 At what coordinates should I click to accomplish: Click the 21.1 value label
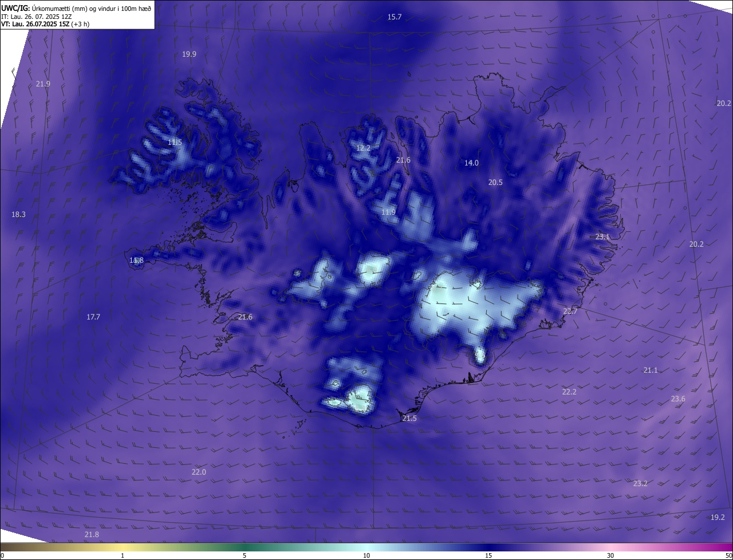651,370
